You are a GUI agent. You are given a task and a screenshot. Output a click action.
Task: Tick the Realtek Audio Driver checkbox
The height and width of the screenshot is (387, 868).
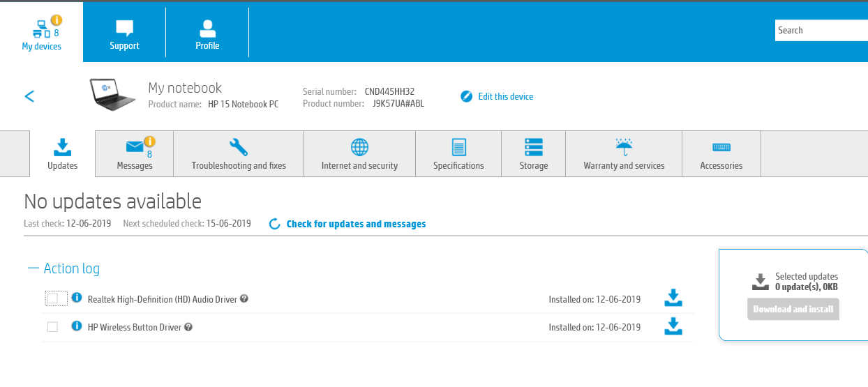click(52, 298)
